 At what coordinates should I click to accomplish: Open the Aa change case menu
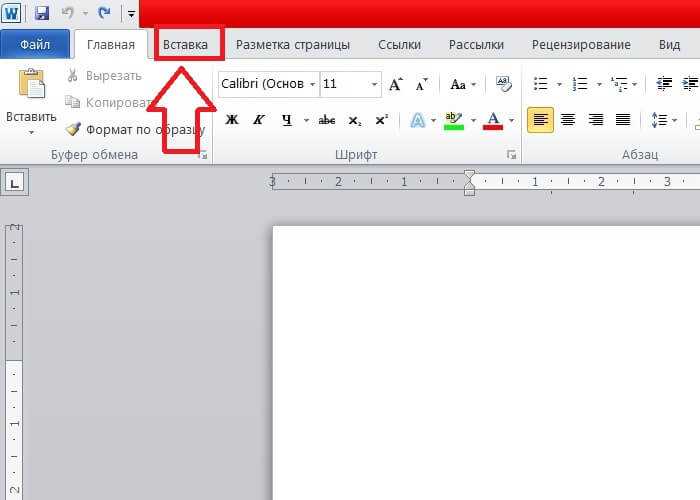pyautogui.click(x=463, y=84)
